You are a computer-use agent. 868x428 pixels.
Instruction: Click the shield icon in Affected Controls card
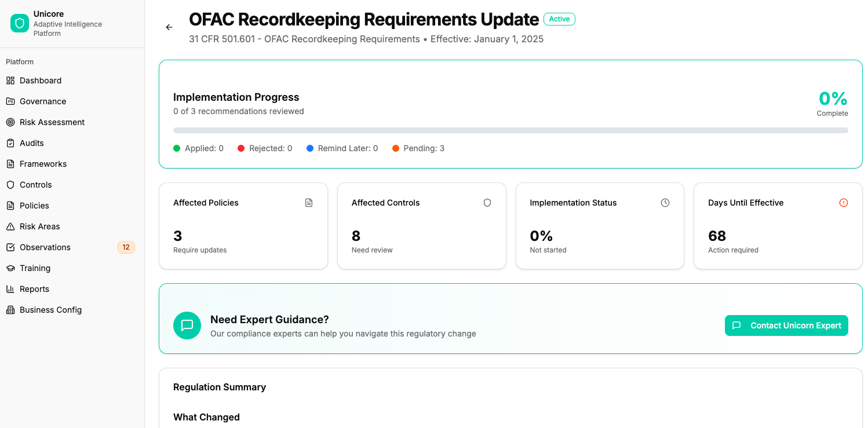pos(487,203)
